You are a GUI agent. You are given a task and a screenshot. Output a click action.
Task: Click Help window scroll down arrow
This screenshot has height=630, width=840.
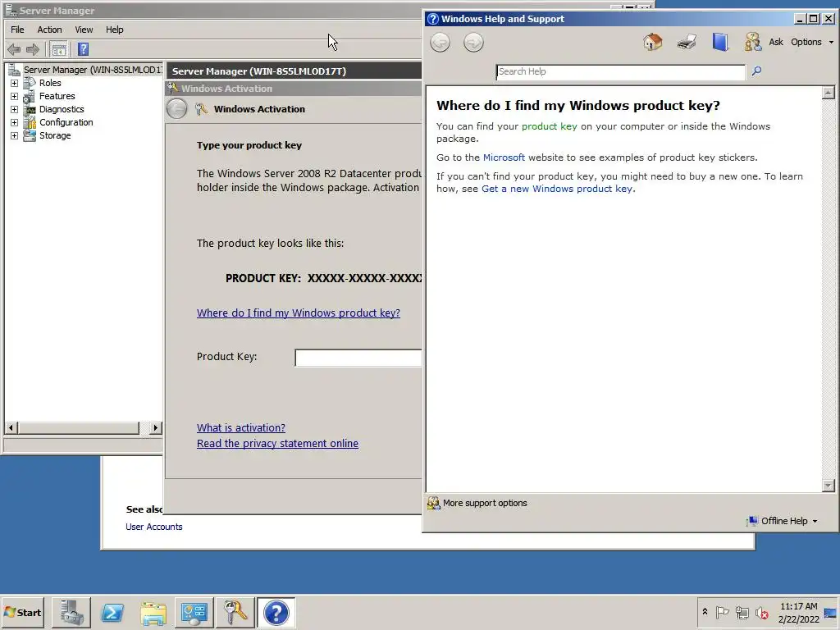tap(828, 486)
